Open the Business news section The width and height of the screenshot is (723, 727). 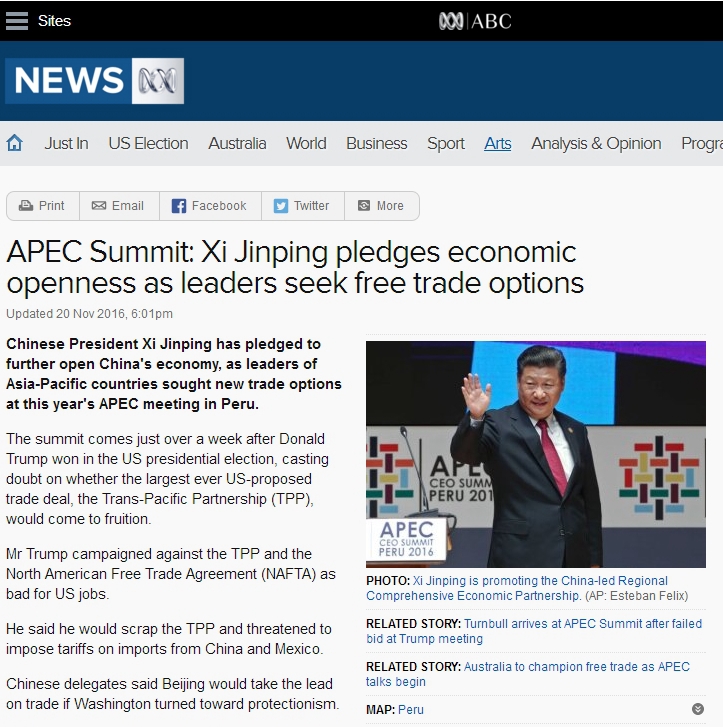[x=376, y=143]
